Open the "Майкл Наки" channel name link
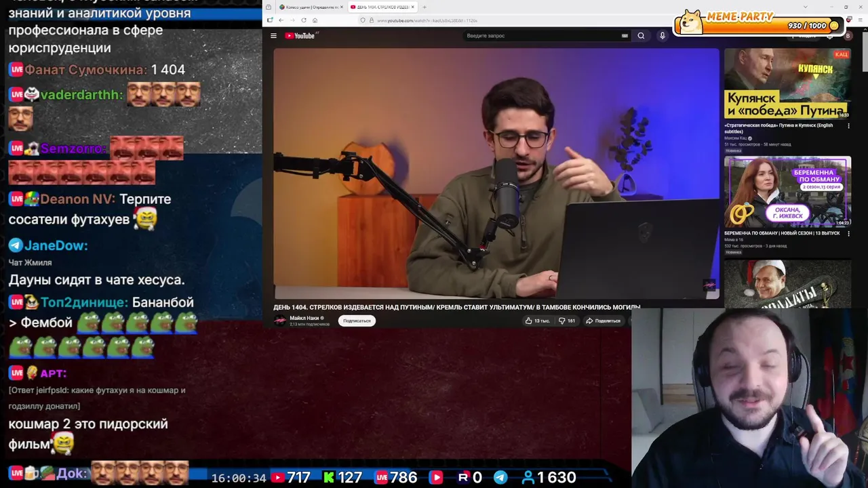Image resolution: width=868 pixels, height=488 pixels. [305, 318]
